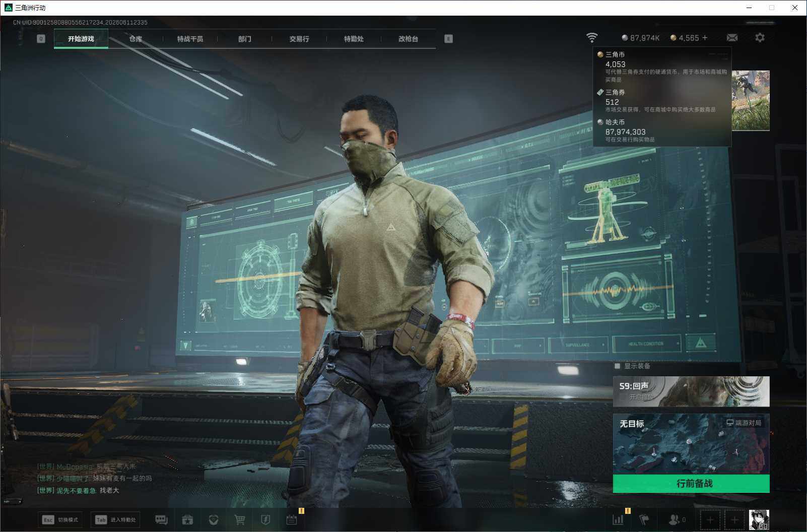Open the 改枪台 tab
807x532 pixels.
click(408, 39)
